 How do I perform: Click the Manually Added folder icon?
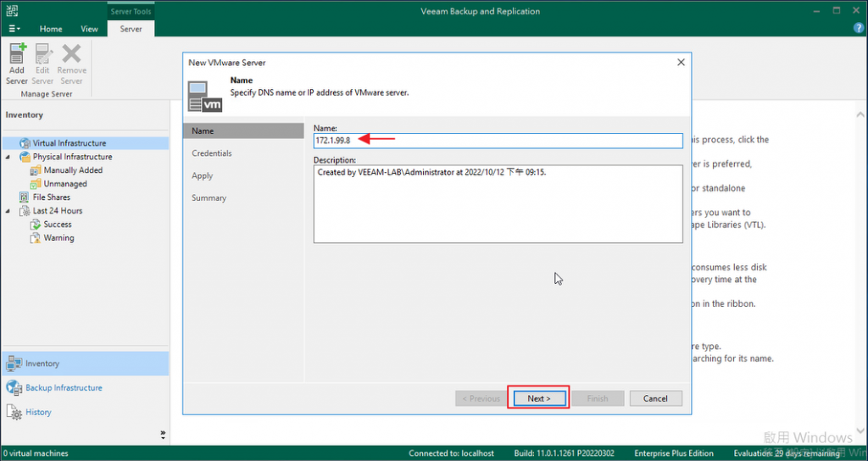[x=36, y=170]
